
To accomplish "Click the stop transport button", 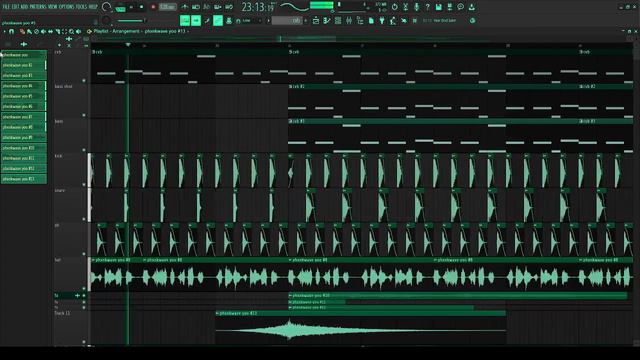I will (x=142, y=7).
